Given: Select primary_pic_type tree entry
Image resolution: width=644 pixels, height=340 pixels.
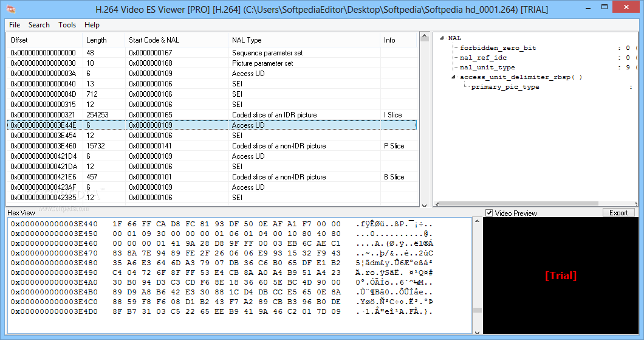Looking at the screenshot, I should [x=505, y=87].
